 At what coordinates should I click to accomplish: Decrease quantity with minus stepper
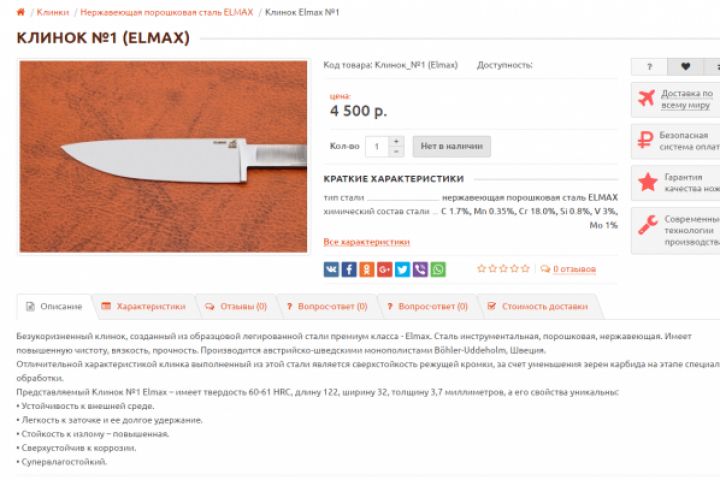pyautogui.click(x=396, y=152)
